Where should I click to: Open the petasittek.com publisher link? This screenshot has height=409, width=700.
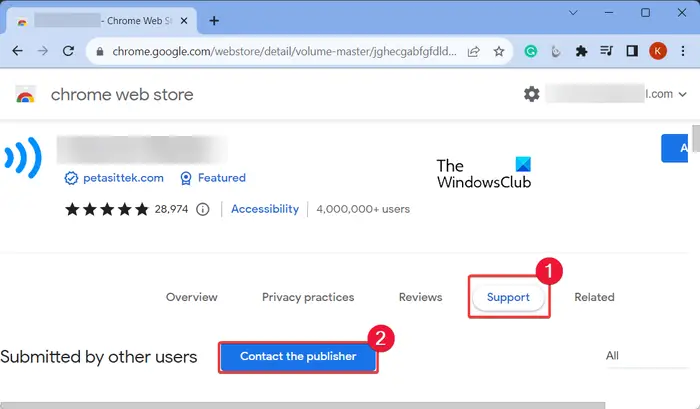123,178
